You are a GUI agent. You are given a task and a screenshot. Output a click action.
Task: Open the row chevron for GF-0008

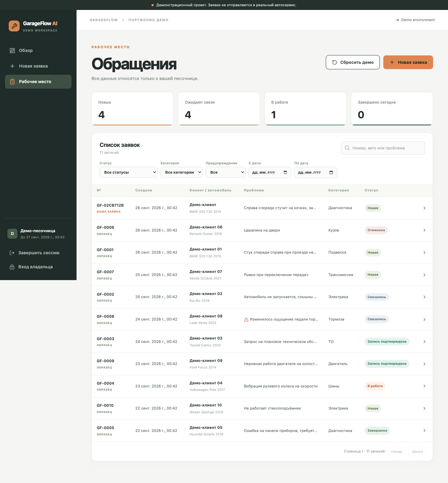click(424, 319)
